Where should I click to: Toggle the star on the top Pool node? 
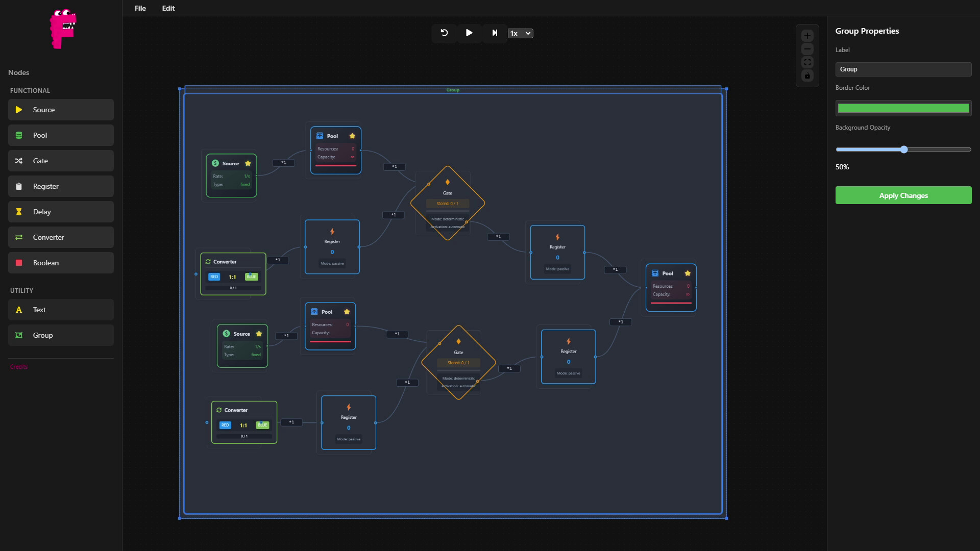(352, 136)
